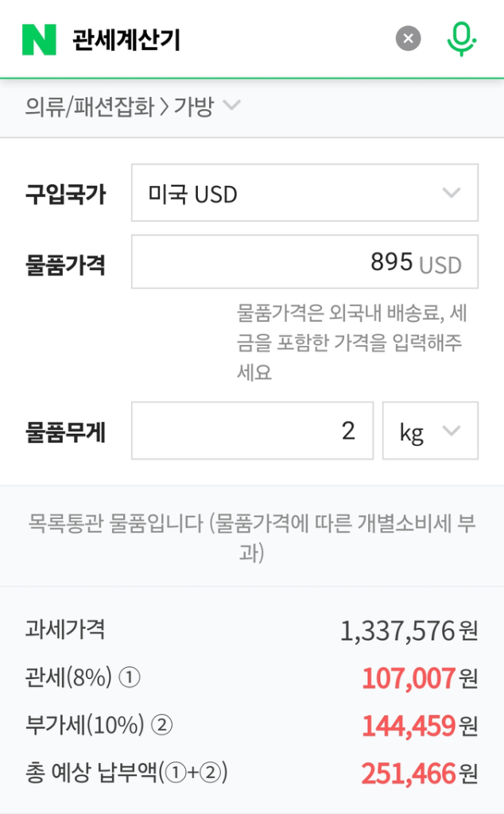Clear the search with the X icon

[408, 37]
